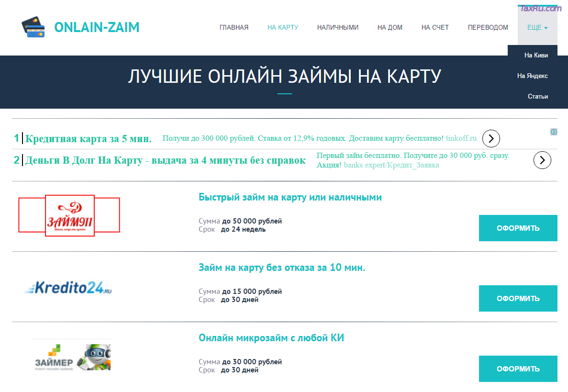
Task: Click the credit cards site logo icon
Action: pyautogui.click(x=33, y=27)
